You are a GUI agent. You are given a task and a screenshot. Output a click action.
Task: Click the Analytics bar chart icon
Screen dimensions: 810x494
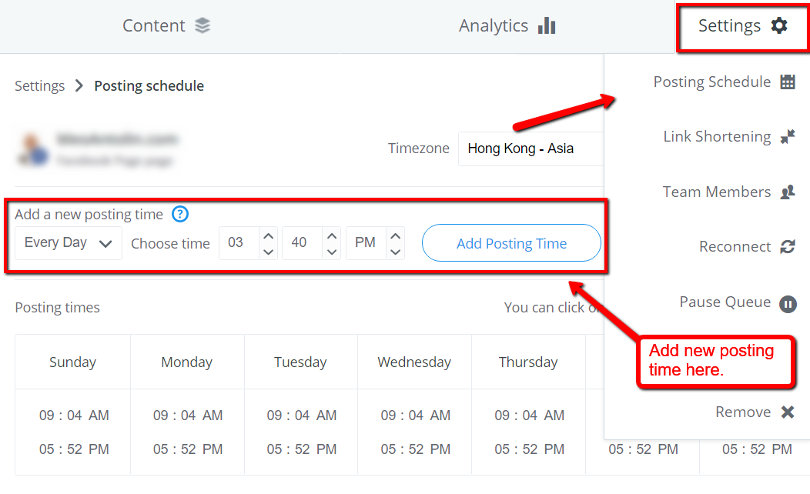[547, 25]
